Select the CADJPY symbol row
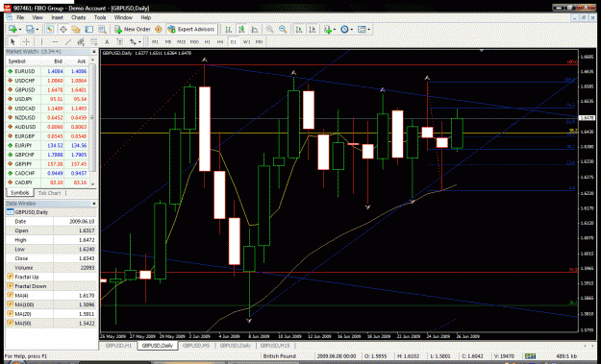This screenshot has width=601, height=364. coord(47,182)
